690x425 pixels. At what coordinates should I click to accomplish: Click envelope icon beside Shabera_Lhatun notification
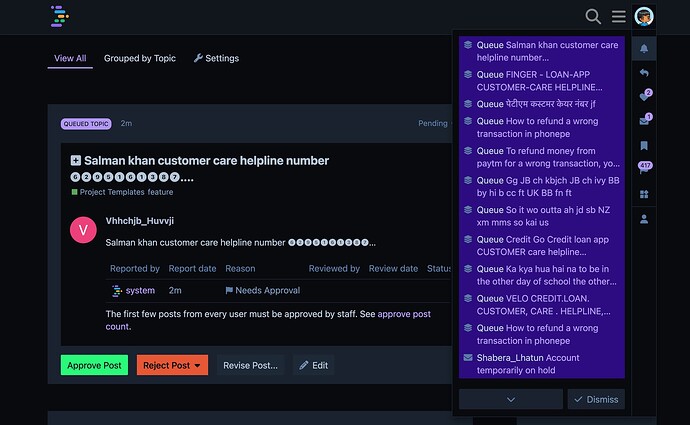468,358
